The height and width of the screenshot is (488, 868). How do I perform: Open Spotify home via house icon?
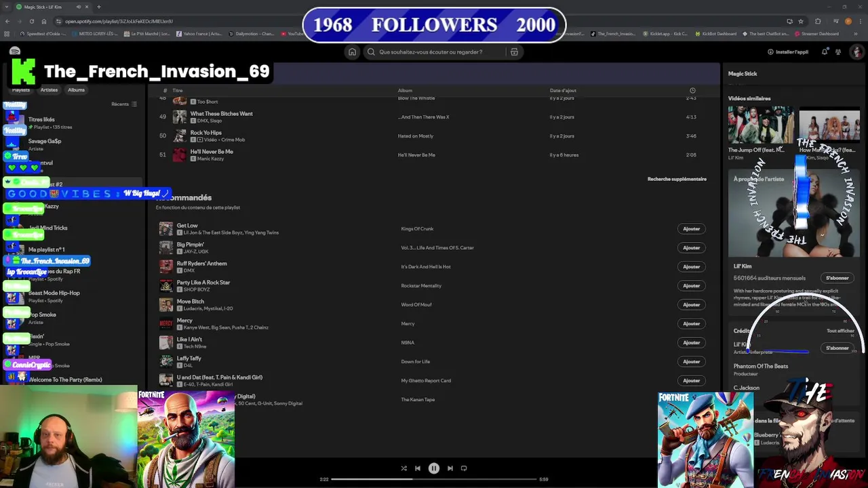click(352, 52)
